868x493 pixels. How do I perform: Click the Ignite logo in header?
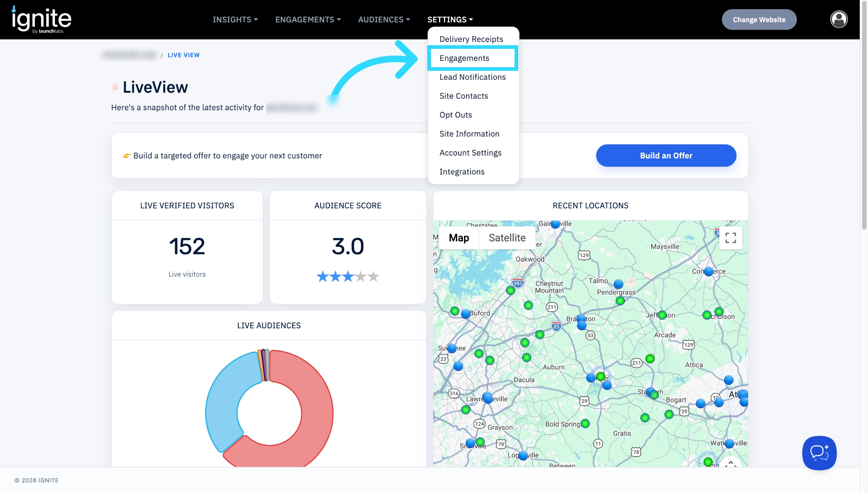[41, 19]
